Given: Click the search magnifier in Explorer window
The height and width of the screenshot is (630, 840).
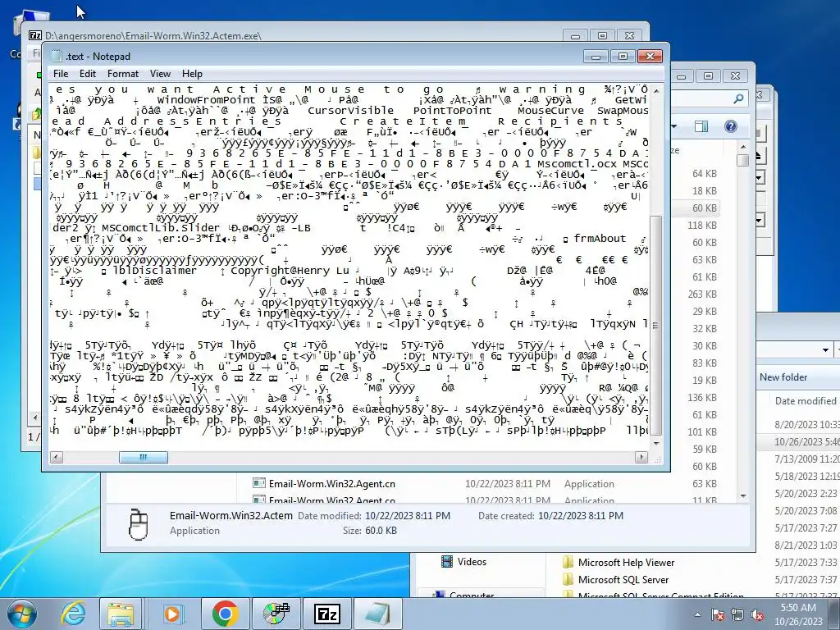Looking at the screenshot, I should (738, 98).
